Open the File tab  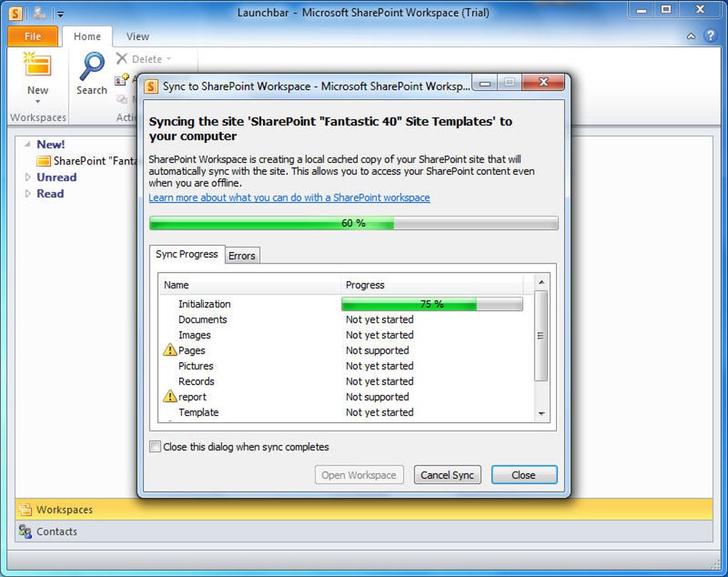pyautogui.click(x=33, y=36)
